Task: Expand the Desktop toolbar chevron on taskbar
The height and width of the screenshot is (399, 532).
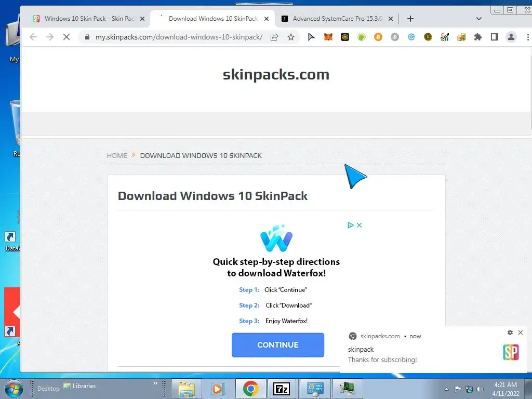Action: pyautogui.click(x=155, y=383)
